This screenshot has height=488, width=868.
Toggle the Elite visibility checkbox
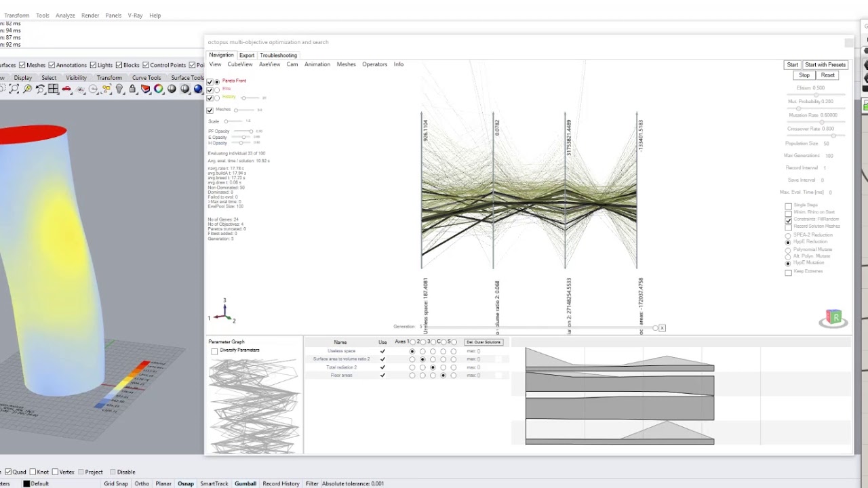[210, 89]
